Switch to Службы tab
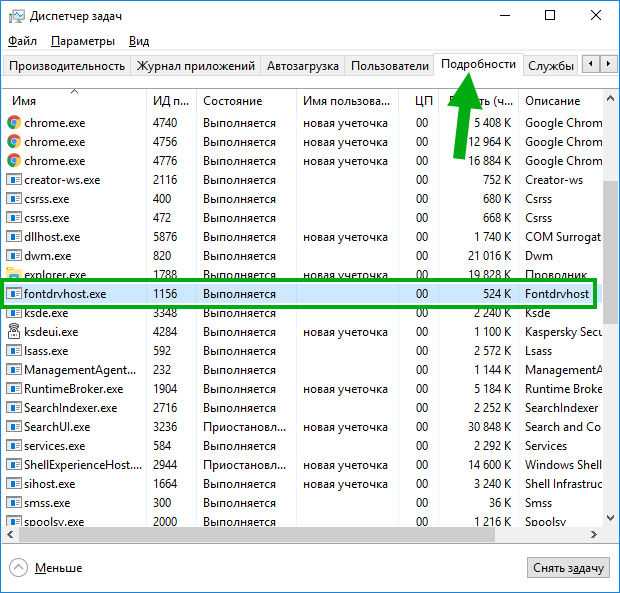 click(551, 66)
